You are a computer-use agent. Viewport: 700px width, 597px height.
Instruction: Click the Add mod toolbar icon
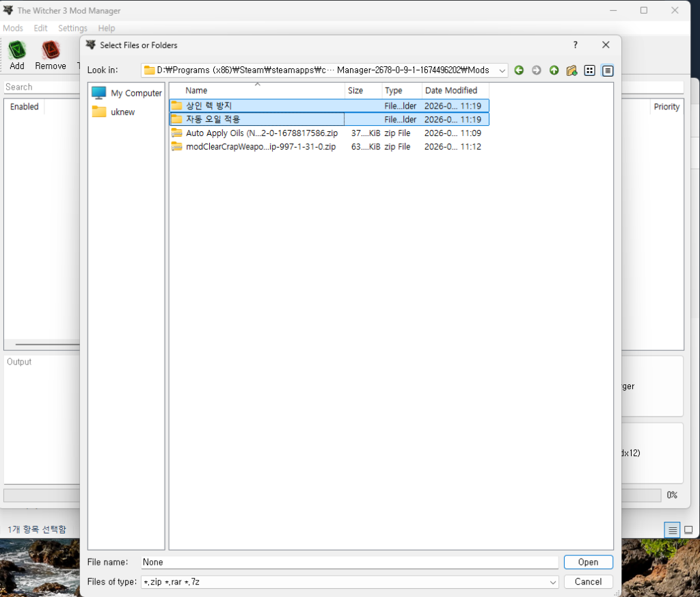(x=17, y=50)
